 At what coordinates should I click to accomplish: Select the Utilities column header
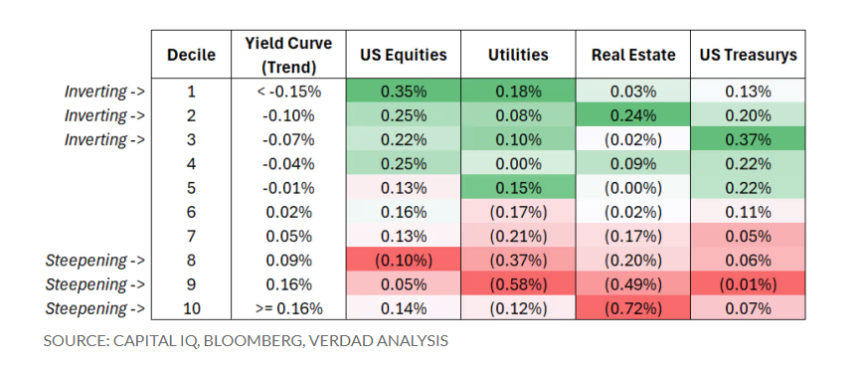518,55
